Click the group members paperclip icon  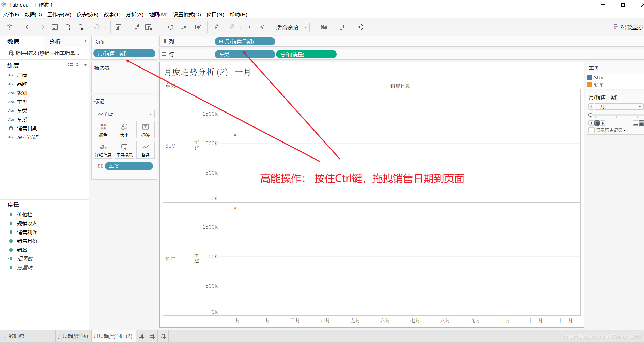point(232,27)
